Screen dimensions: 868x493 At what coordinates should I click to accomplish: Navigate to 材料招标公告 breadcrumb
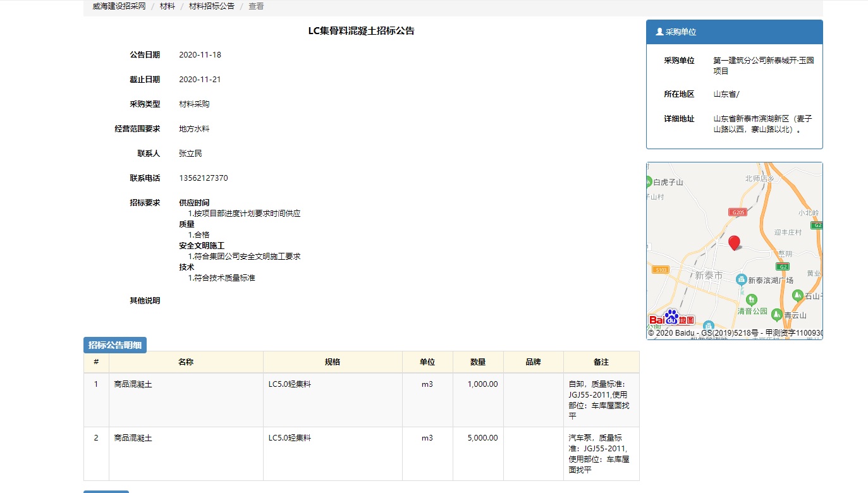212,6
